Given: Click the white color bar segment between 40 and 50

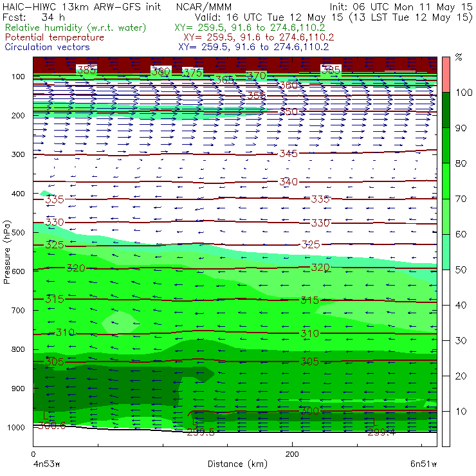Looking at the screenshot, I should (x=446, y=287).
